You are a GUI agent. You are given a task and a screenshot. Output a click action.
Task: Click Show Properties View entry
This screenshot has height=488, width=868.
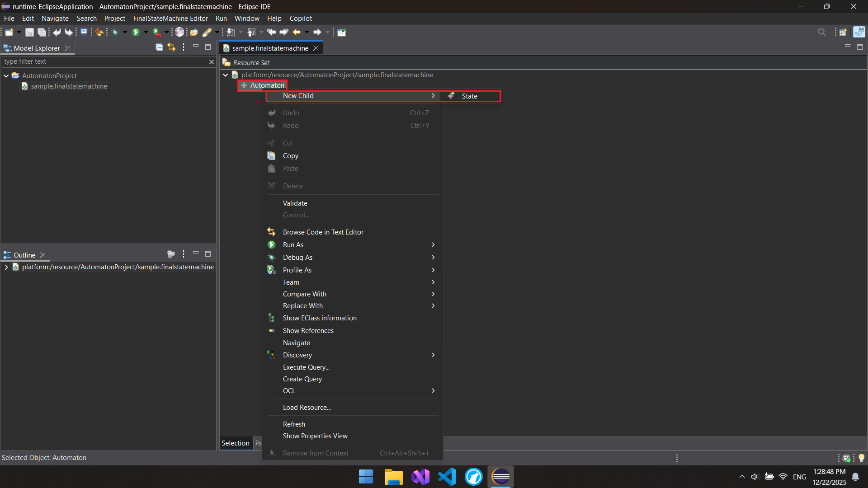pos(315,436)
